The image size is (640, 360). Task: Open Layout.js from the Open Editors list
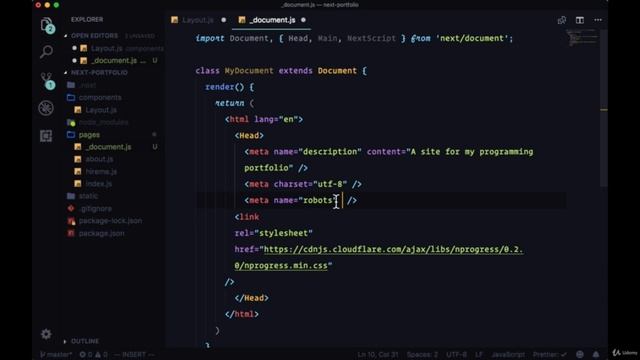click(107, 48)
